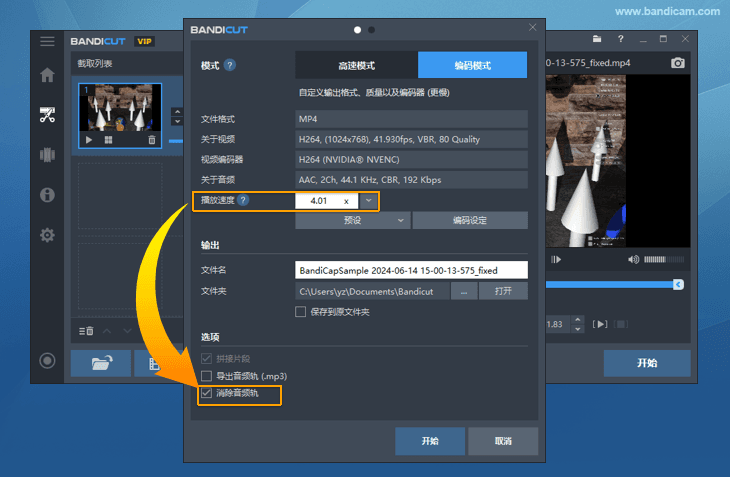Move segment 1 up with the side arrow
Screen dimensions: 730x477
pyautogui.click(x=177, y=112)
